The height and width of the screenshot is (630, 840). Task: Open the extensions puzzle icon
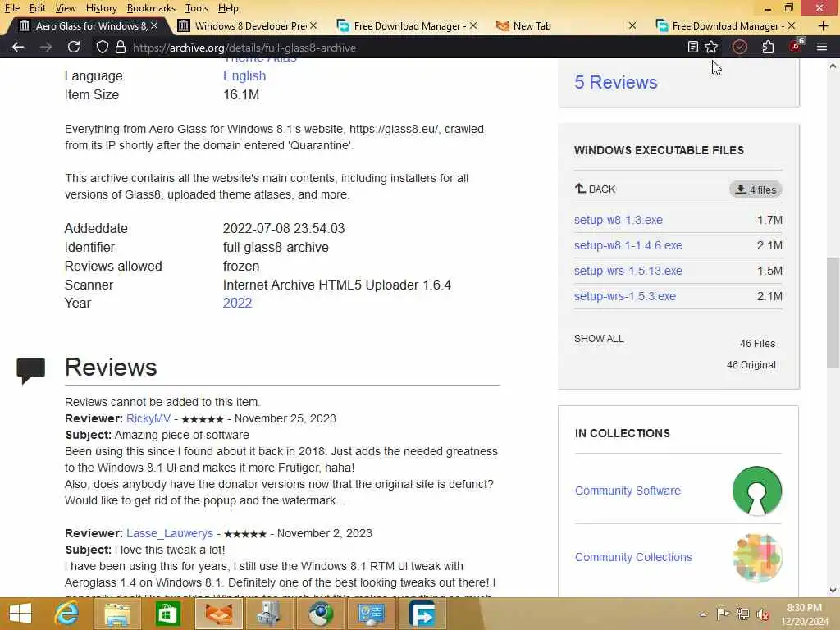click(768, 47)
